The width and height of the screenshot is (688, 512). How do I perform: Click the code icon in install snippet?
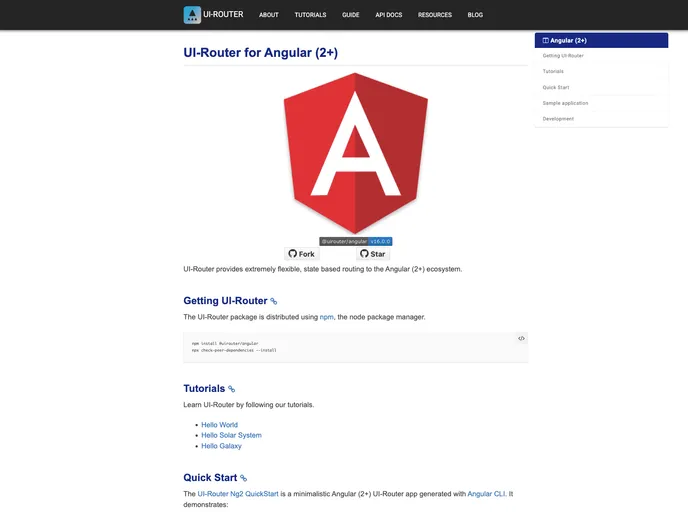(x=521, y=338)
